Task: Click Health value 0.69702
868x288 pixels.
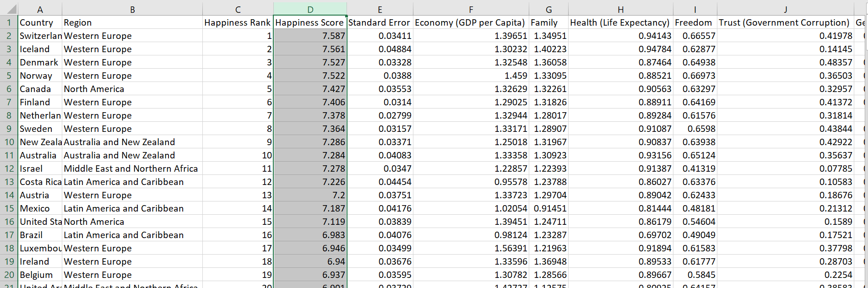Action: point(621,235)
